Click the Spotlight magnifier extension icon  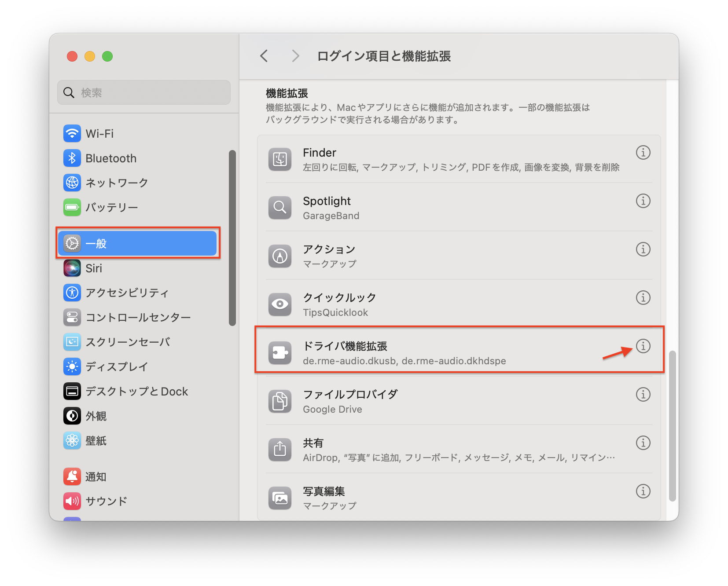[x=280, y=208]
